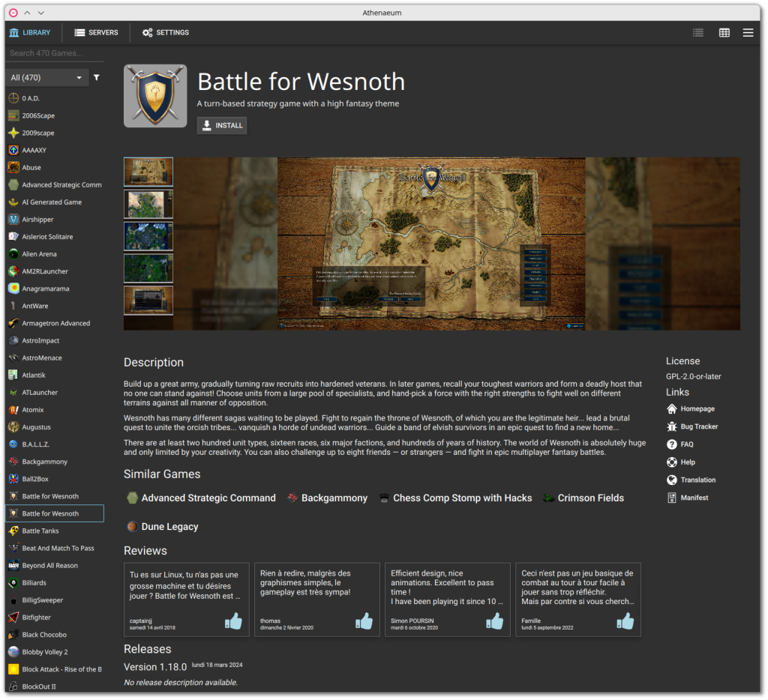The height and width of the screenshot is (700, 768).
Task: Select ATLauncher in the game list
Action: pos(54,392)
